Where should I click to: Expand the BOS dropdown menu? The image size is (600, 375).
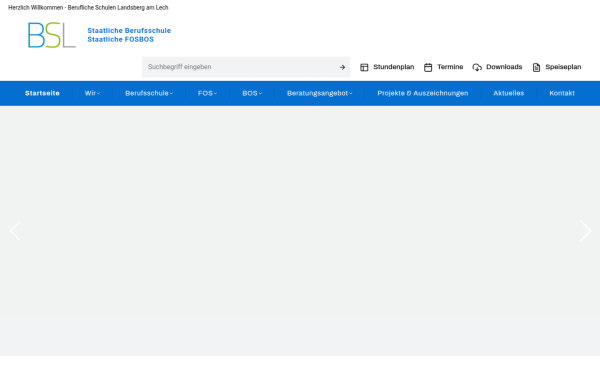click(252, 93)
